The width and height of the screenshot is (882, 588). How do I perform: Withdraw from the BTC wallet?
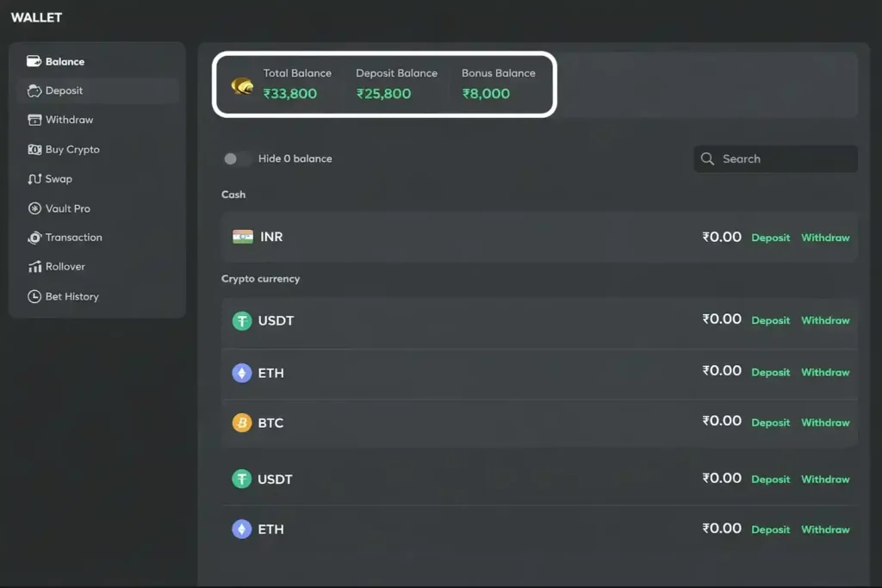click(x=825, y=423)
